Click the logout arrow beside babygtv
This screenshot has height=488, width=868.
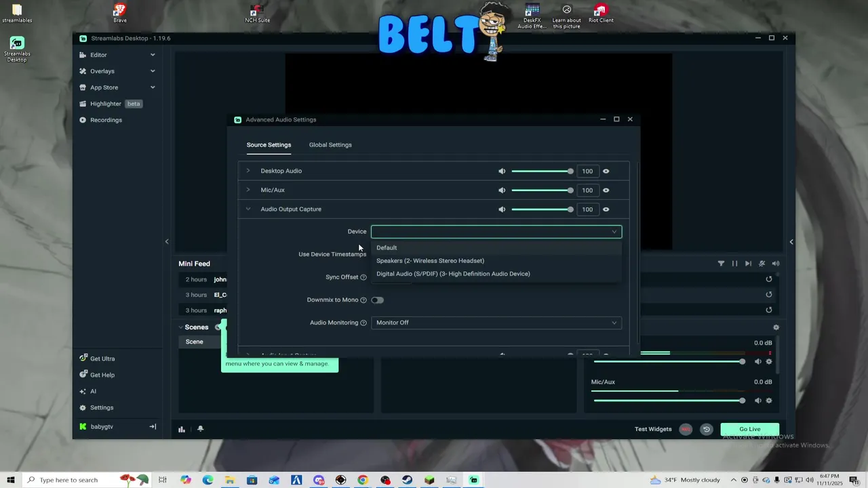[153, 426]
